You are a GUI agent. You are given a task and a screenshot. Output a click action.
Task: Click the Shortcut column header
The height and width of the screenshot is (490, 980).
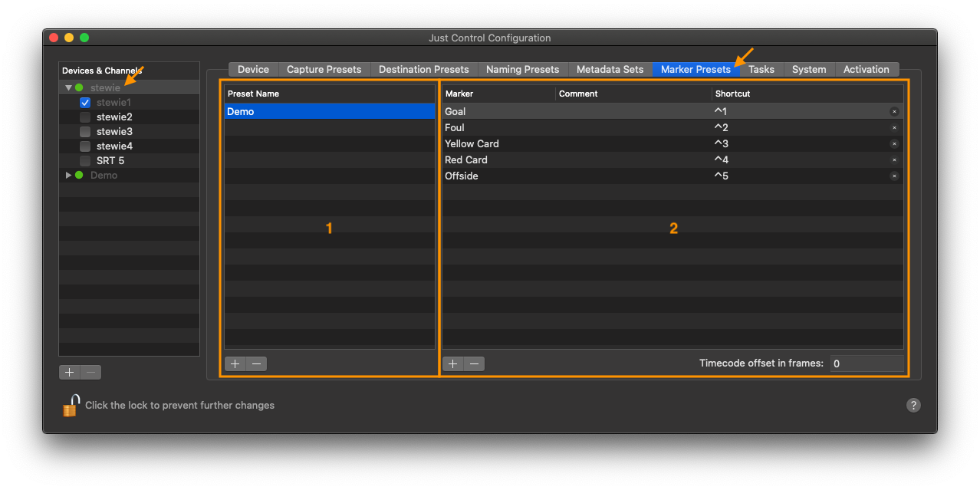807,94
